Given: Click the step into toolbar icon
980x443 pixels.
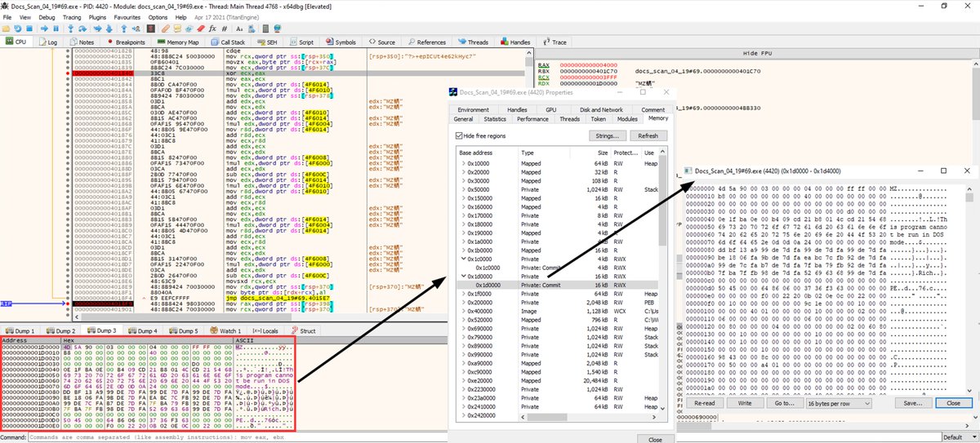Looking at the screenshot, I should 70,29.
